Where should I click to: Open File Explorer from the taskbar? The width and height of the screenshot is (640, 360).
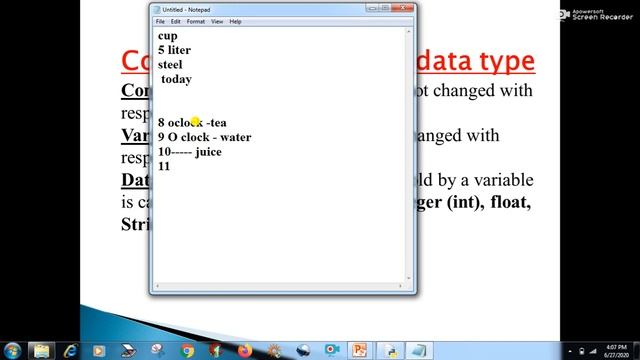[41, 351]
